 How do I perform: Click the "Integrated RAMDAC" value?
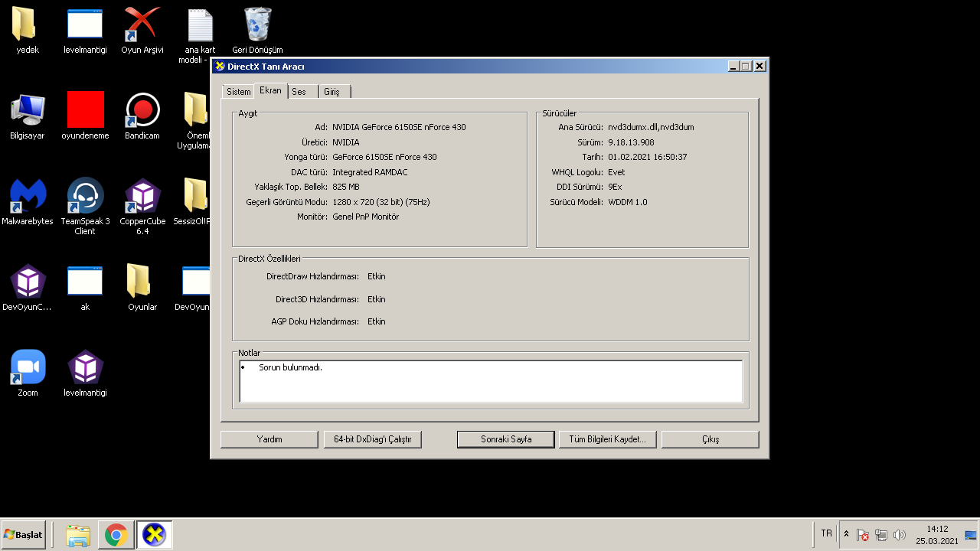[368, 172]
